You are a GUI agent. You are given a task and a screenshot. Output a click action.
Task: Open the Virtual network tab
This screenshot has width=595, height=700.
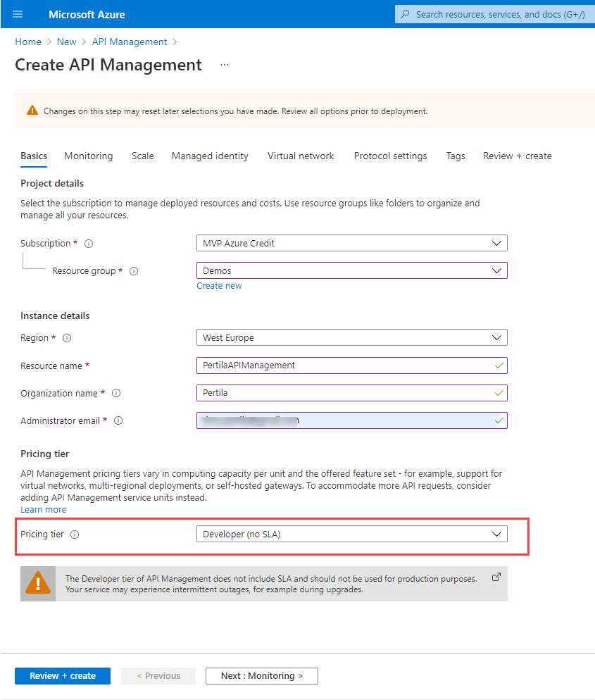(301, 156)
